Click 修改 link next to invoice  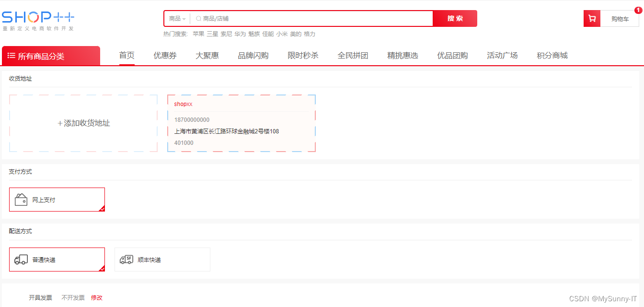(x=97, y=298)
